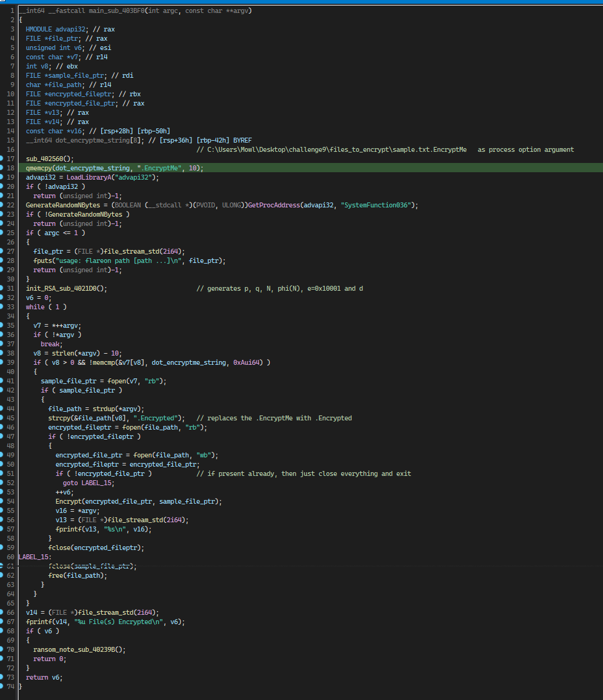Click the fputs call
The image size is (603, 700).
pos(43,260)
